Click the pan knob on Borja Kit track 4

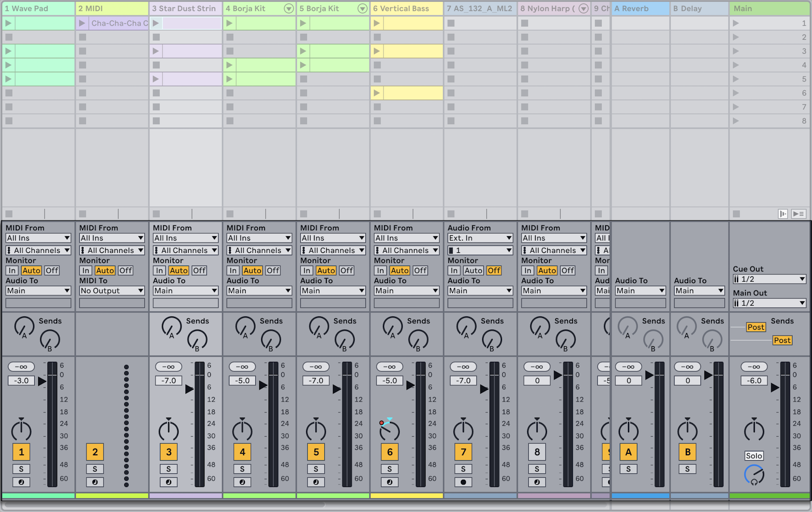(x=242, y=431)
